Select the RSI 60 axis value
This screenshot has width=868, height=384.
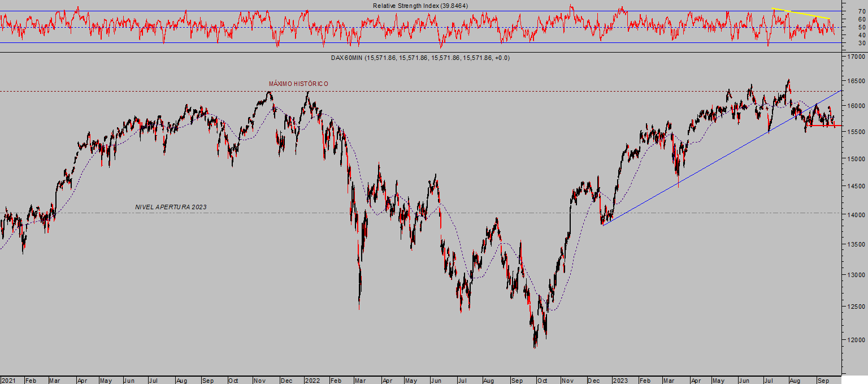[x=861, y=19]
